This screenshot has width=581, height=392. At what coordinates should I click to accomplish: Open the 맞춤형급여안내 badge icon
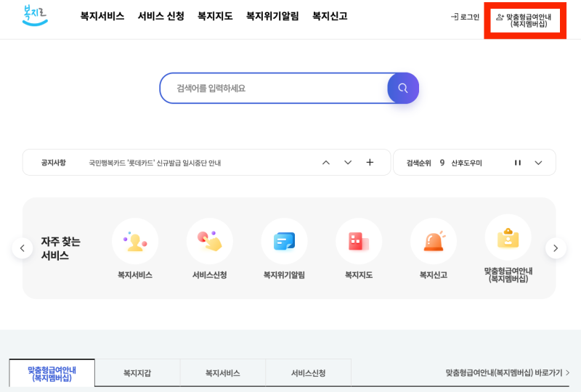click(x=508, y=237)
